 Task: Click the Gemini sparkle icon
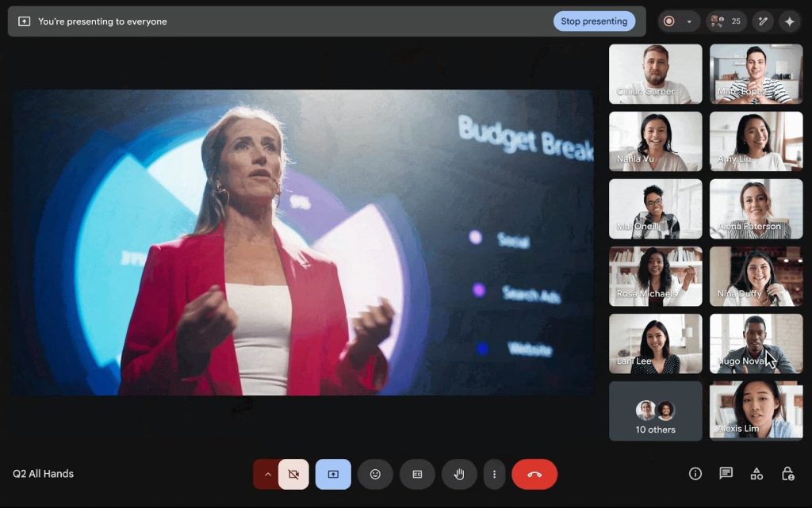coord(789,21)
